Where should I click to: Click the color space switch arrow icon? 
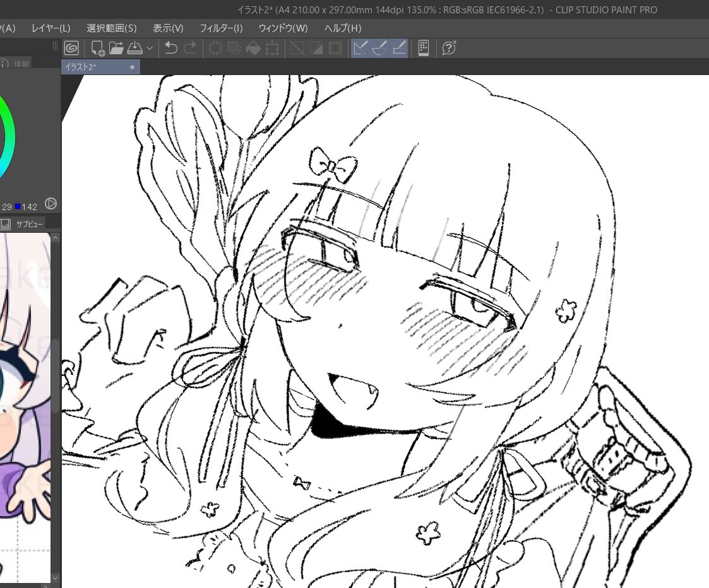(x=51, y=203)
